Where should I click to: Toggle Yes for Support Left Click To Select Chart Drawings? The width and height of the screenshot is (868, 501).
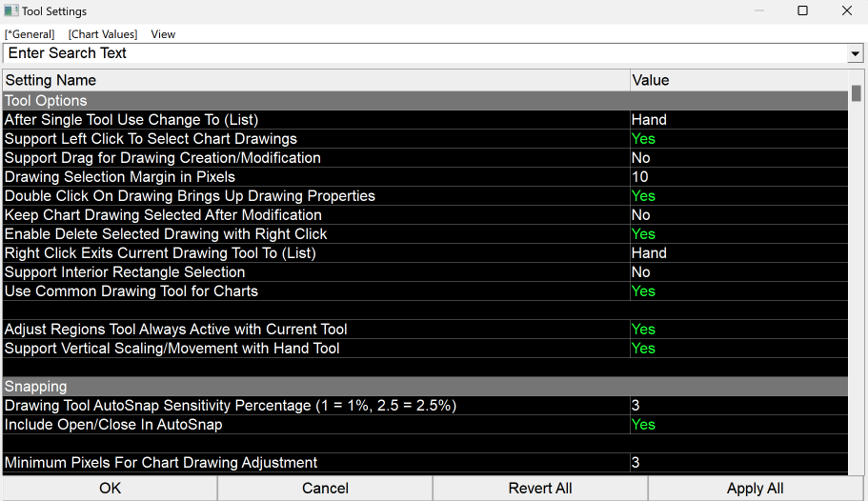[643, 139]
